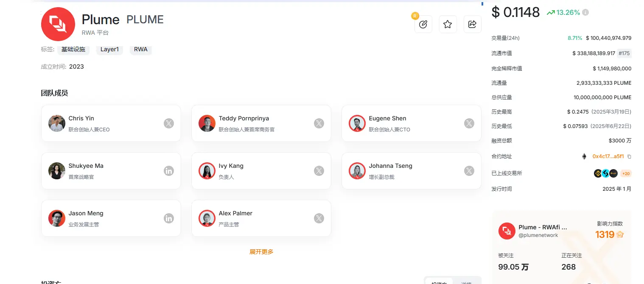Click Alex Palmer's avatar photo
Viewport: 644px width, 284px height.
point(207,218)
